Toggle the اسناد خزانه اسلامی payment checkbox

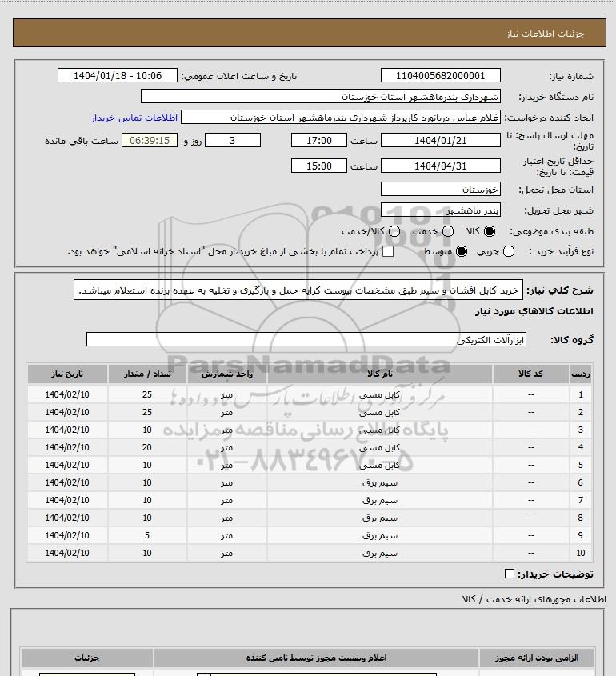pyautogui.click(x=388, y=251)
